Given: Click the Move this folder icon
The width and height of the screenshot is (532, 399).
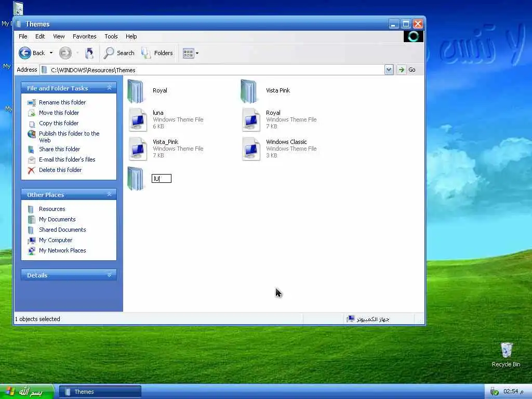Looking at the screenshot, I should pyautogui.click(x=32, y=113).
